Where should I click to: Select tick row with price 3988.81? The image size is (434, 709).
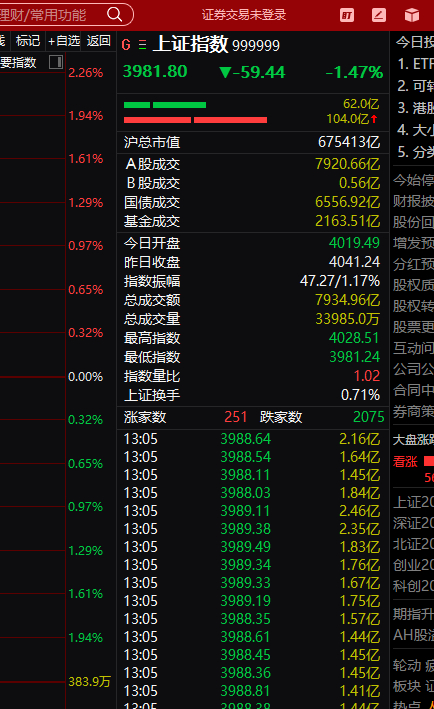[x=252, y=690]
